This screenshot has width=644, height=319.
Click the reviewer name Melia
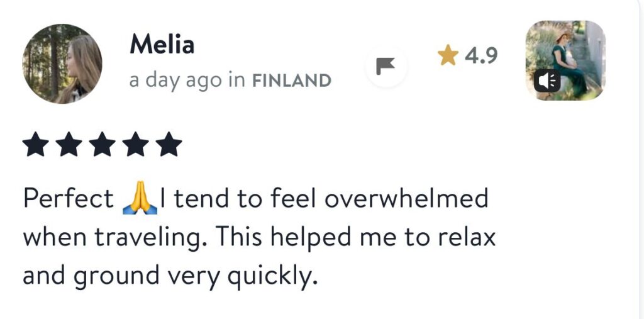pos(162,45)
